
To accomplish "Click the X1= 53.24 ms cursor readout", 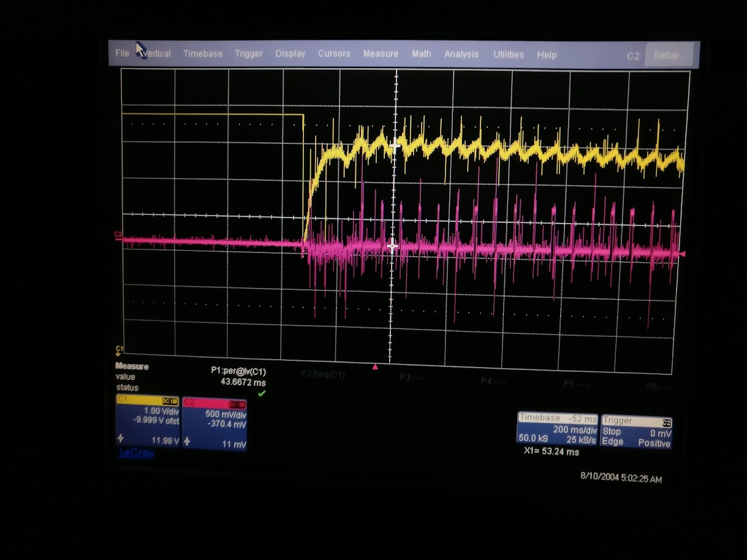I will coord(552,452).
